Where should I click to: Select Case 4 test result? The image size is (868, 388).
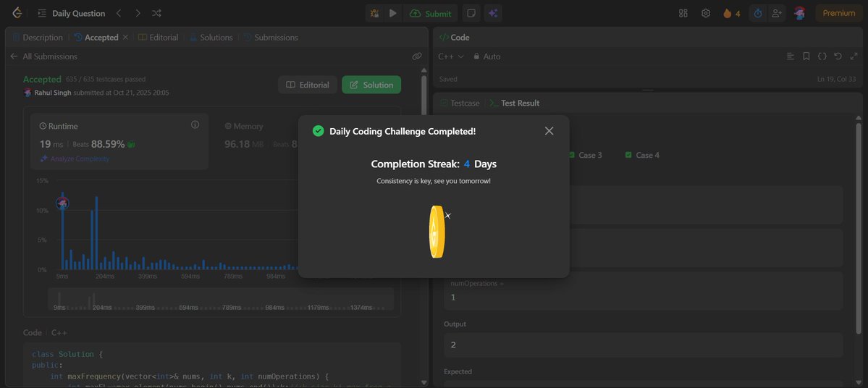tap(642, 155)
